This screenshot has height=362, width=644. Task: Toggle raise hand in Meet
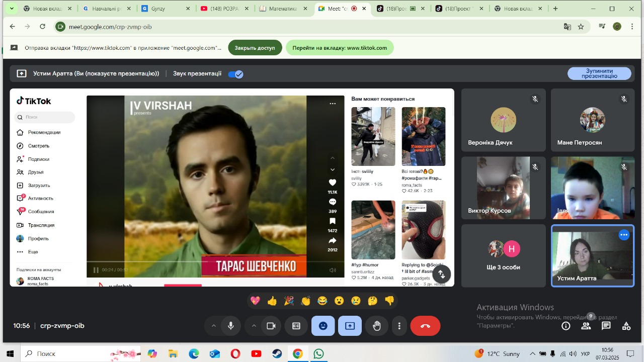[377, 326]
